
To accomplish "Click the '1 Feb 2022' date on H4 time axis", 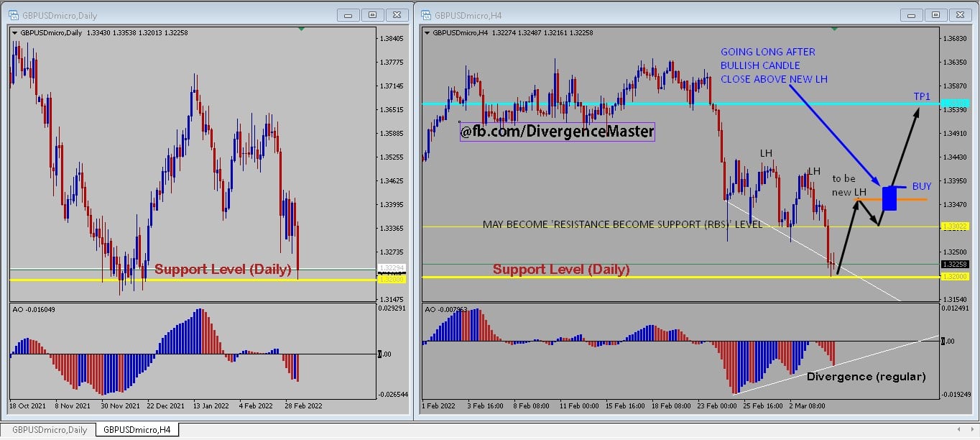I will tap(438, 406).
